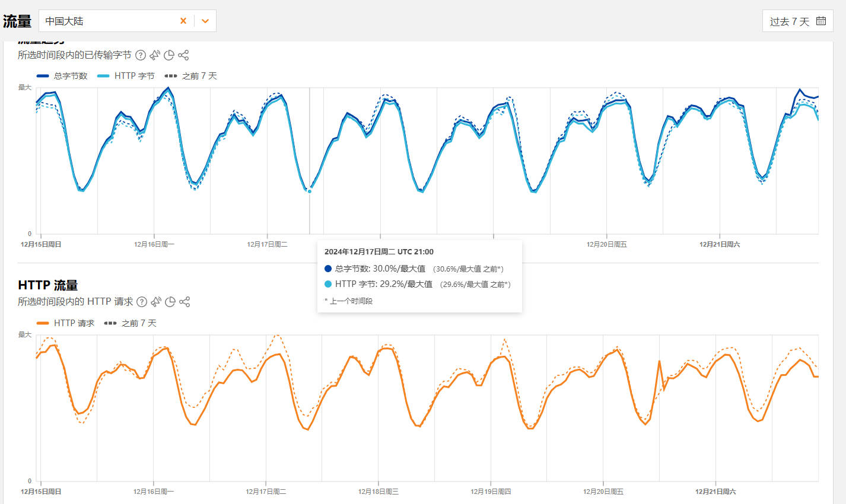This screenshot has height=504, width=846.
Task: Click the 所选时间段内的 HTTP 请求 description
Action: point(75,302)
